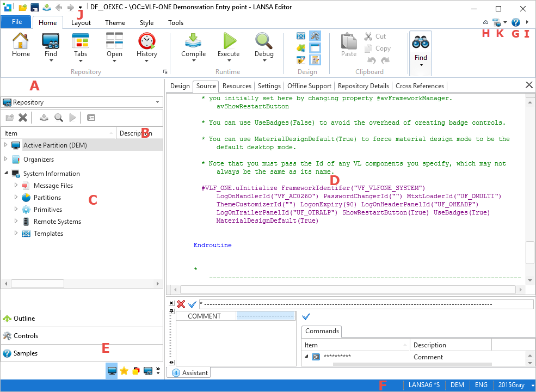Open the 2015Gray theme dropdown arrow in status bar
Screen dimensions: 536x392
click(x=532, y=385)
